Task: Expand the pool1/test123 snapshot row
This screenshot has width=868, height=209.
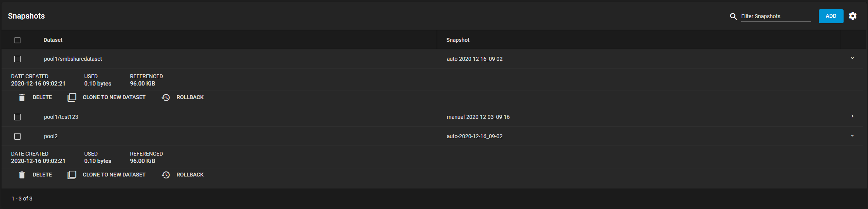Action: [x=852, y=116]
